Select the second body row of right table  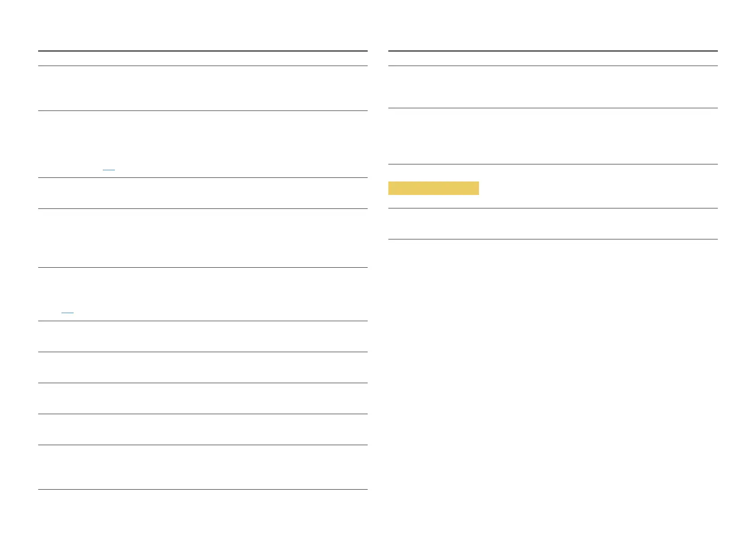552,136
